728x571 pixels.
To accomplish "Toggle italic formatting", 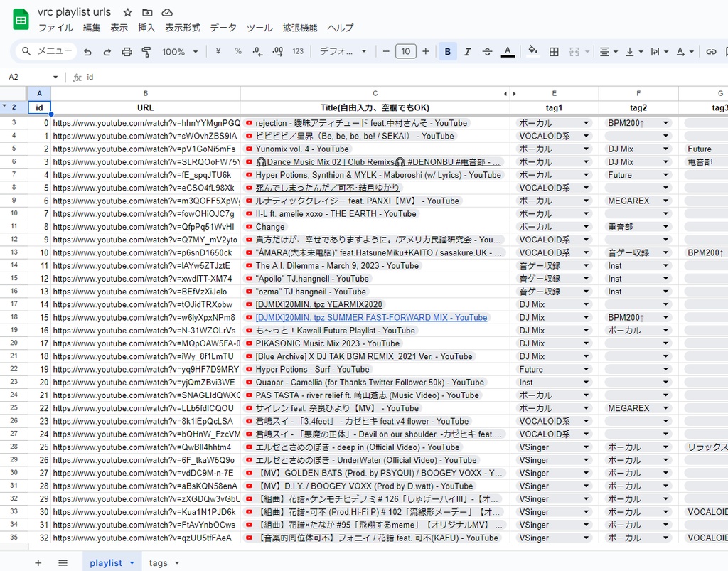I will click(468, 51).
